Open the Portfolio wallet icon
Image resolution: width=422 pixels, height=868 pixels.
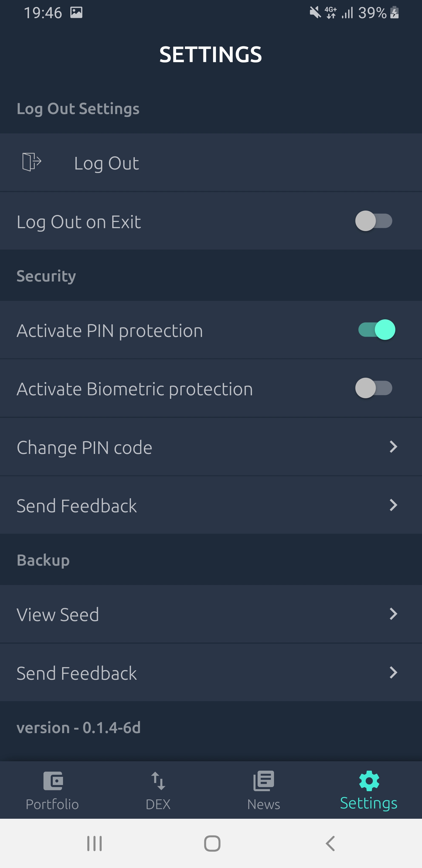point(53,781)
